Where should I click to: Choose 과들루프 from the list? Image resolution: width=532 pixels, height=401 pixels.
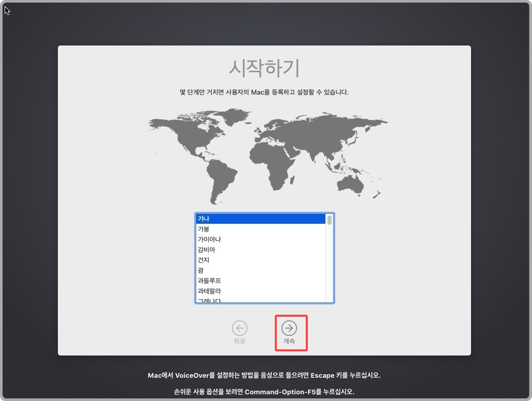[232, 281]
